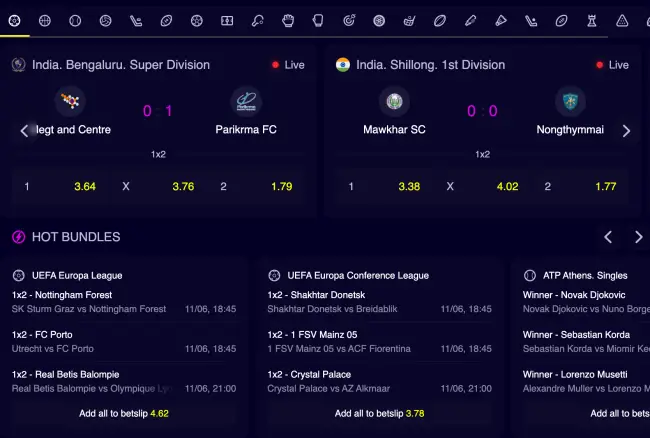Select the chess rook icon
This screenshot has height=438, width=650.
(x=592, y=20)
